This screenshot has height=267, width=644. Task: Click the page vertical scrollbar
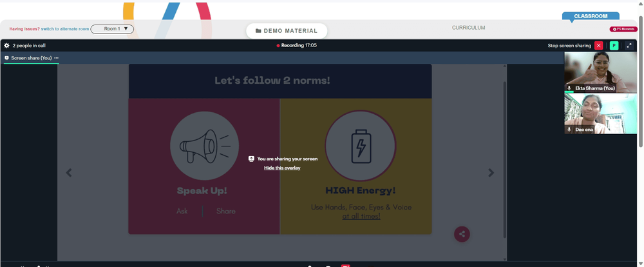coord(641,80)
